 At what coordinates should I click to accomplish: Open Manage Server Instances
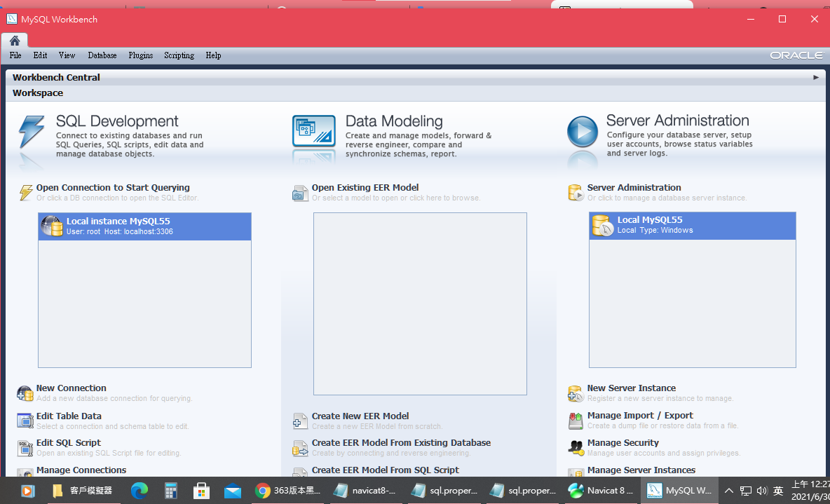641,470
